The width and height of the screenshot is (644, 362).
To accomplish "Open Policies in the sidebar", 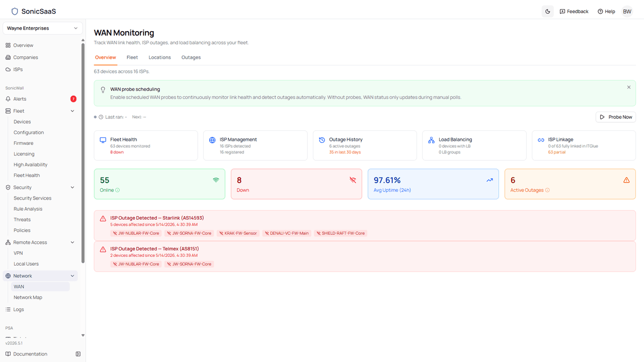I will 22,230.
